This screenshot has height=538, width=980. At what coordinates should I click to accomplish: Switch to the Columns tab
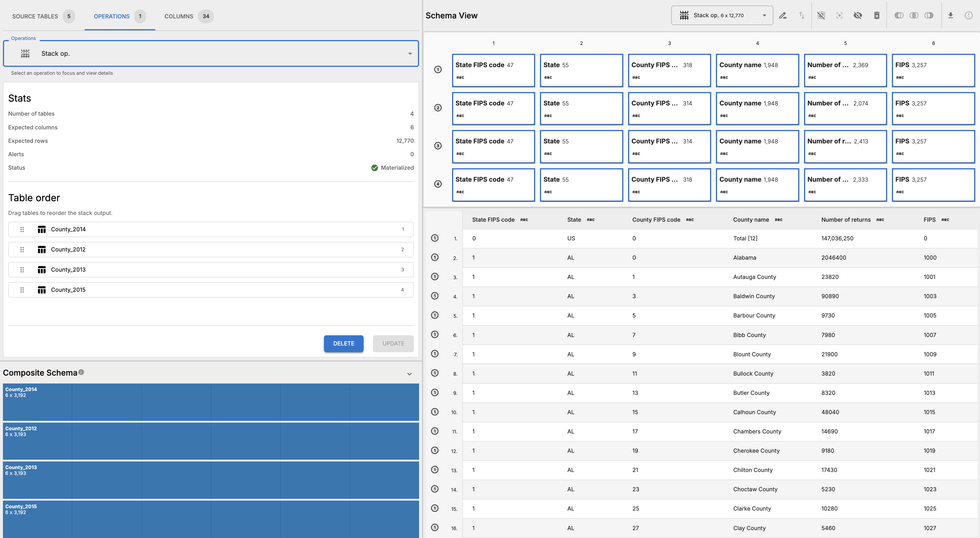189,16
